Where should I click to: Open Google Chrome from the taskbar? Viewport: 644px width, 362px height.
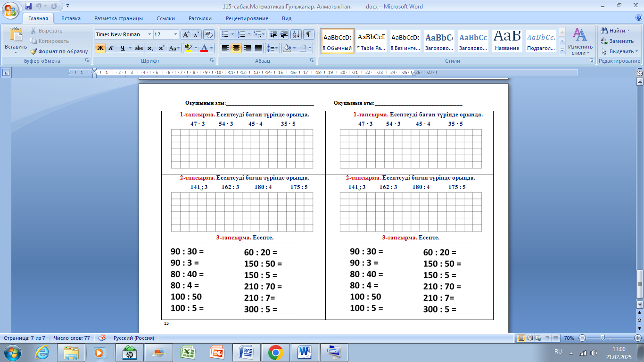tap(275, 352)
